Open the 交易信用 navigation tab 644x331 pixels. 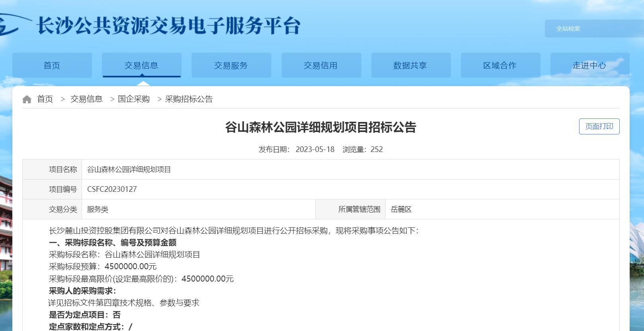click(x=321, y=65)
